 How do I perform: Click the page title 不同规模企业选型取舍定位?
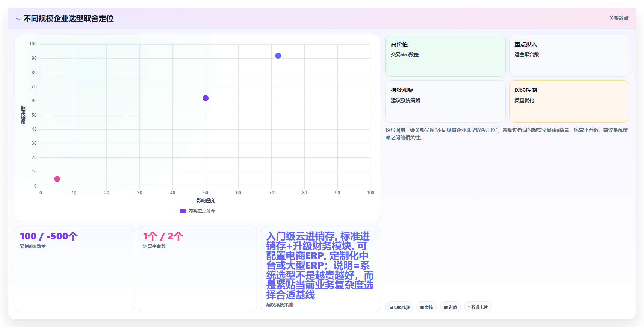[x=69, y=18]
